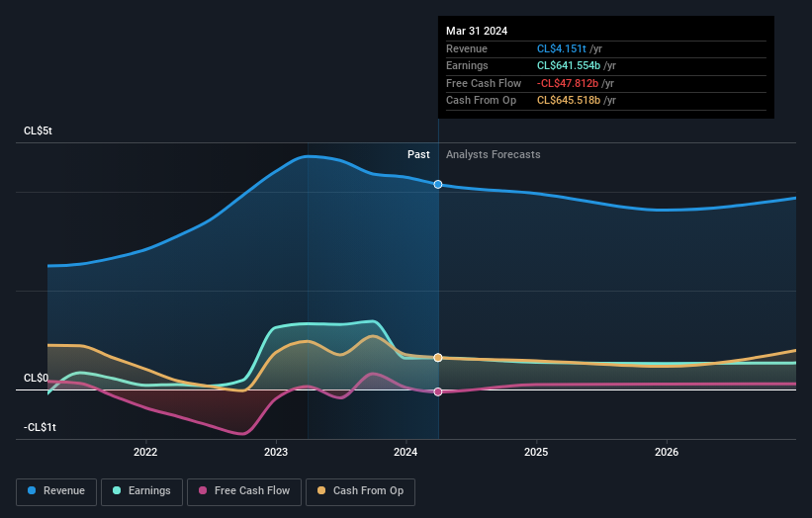Viewport: 812px width, 518px height.
Task: Click the blue Revenue legend dot
Action: 32,490
